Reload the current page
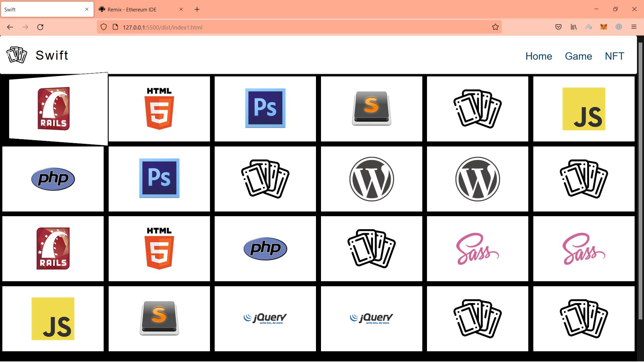Viewport: 644px width, 362px height. pos(40,27)
